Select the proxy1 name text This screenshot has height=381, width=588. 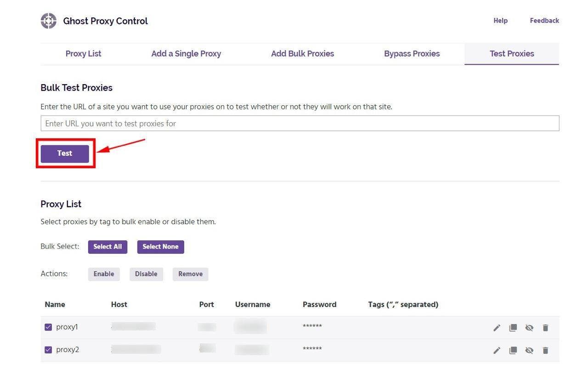pos(67,327)
